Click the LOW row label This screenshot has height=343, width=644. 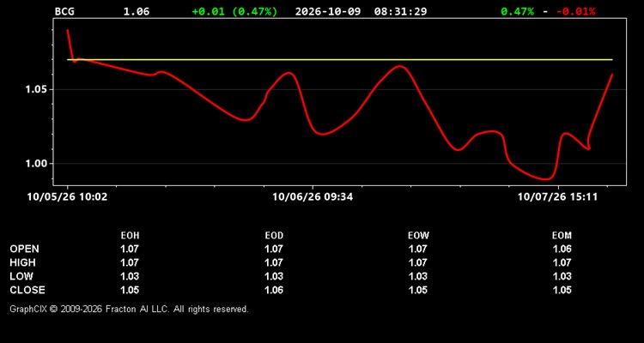tap(21, 276)
